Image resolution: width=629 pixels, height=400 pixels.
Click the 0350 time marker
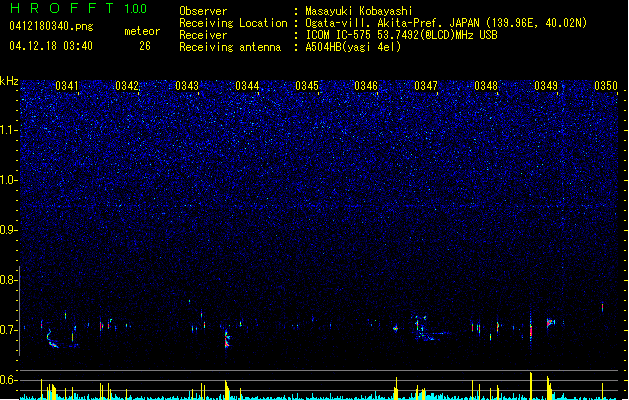606,86
